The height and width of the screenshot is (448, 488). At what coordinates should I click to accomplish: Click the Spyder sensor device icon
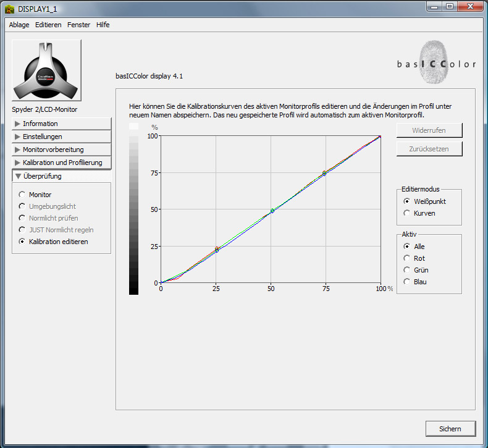(46, 70)
